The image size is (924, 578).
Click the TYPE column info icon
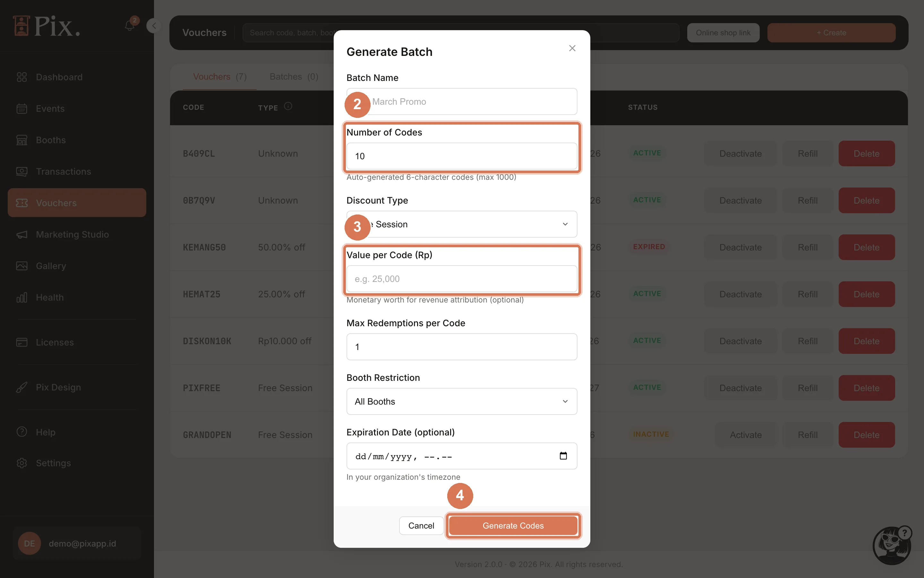click(x=288, y=106)
